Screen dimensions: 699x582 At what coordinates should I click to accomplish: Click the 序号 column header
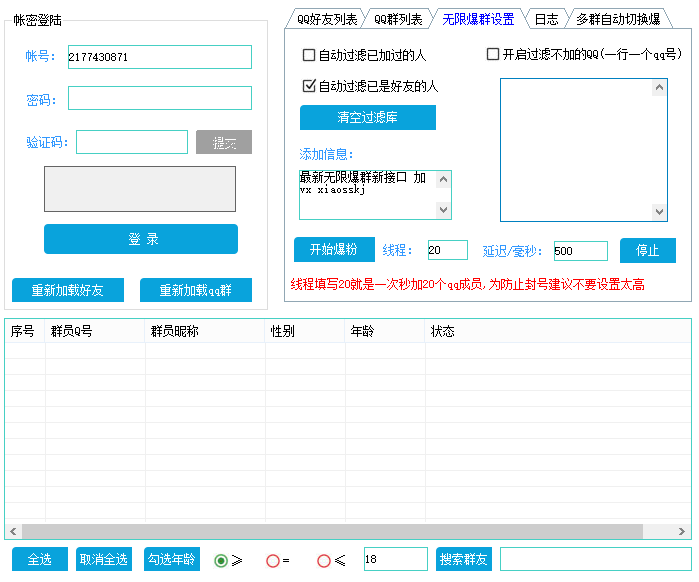click(x=25, y=331)
